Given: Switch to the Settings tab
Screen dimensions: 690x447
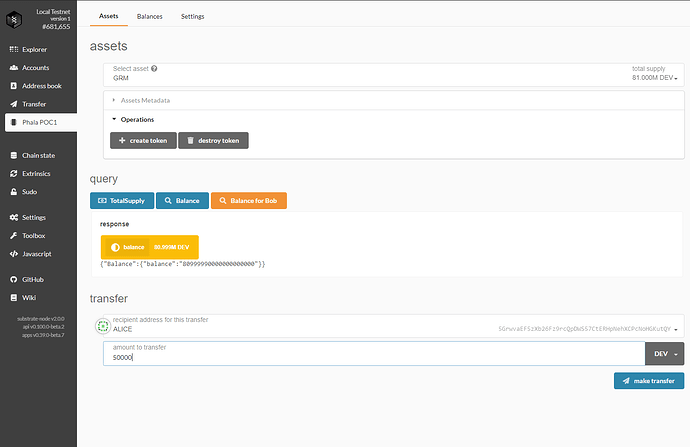Looking at the screenshot, I should (x=193, y=16).
